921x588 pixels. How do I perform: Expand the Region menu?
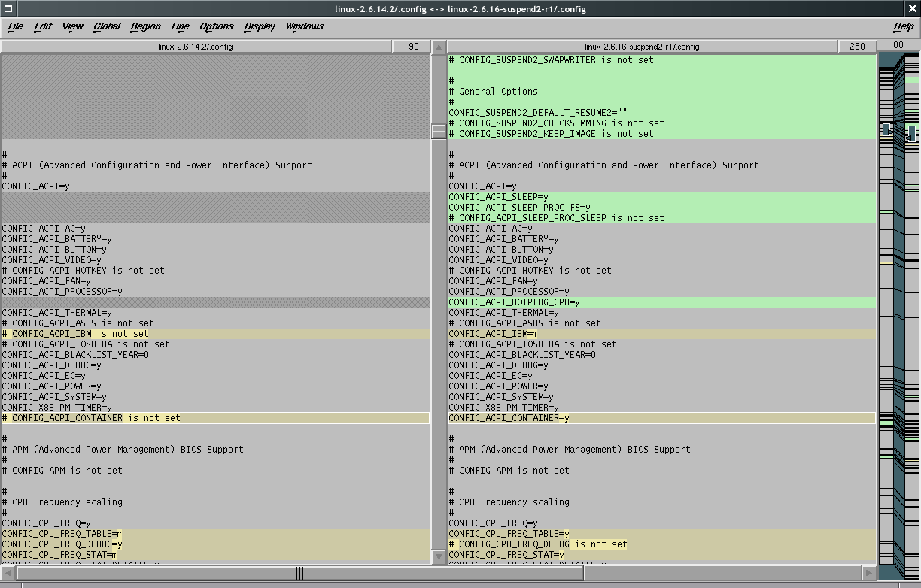pyautogui.click(x=145, y=26)
